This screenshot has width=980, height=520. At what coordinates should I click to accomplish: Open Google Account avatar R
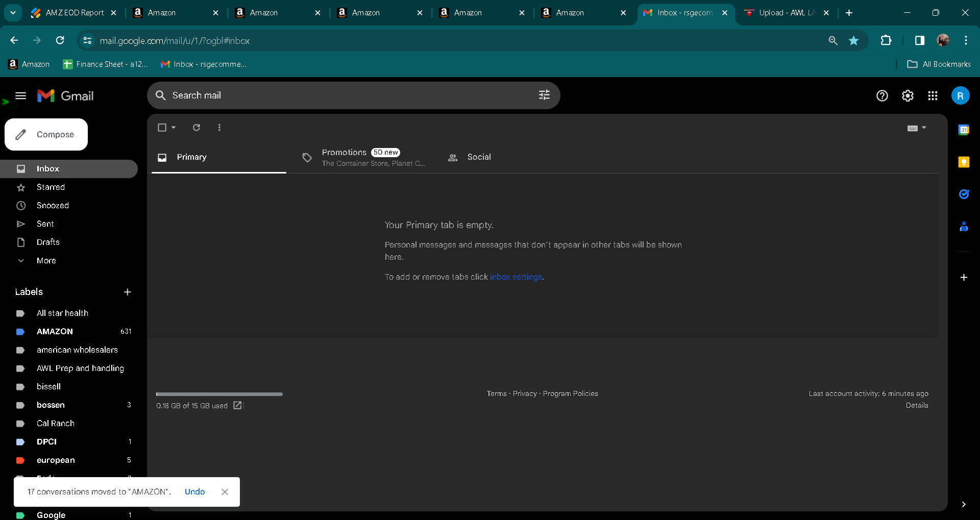tap(960, 96)
